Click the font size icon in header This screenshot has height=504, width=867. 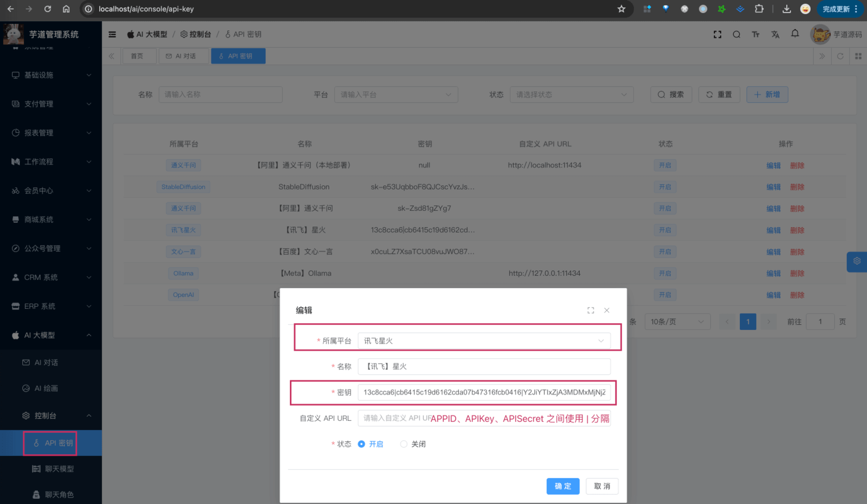point(755,35)
